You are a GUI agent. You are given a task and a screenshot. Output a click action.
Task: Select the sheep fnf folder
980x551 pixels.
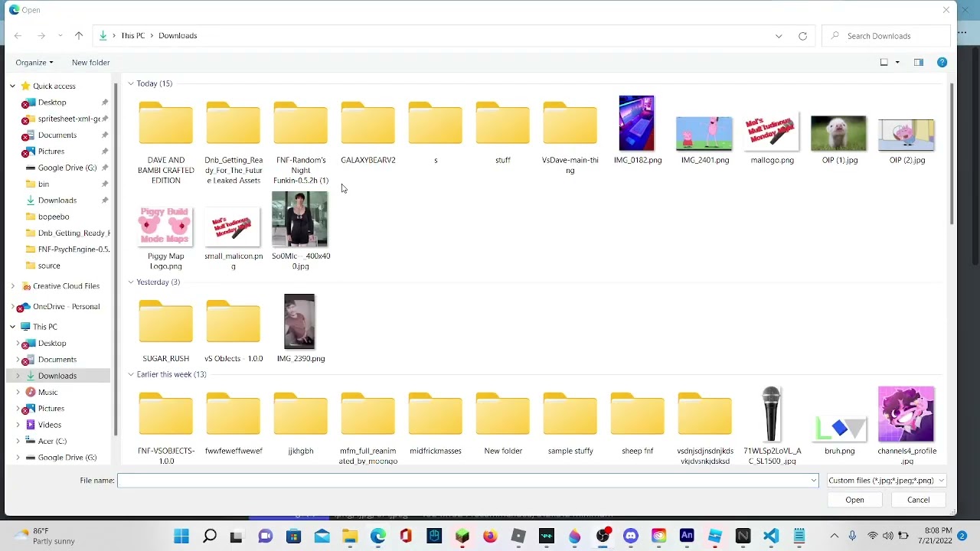pos(637,423)
